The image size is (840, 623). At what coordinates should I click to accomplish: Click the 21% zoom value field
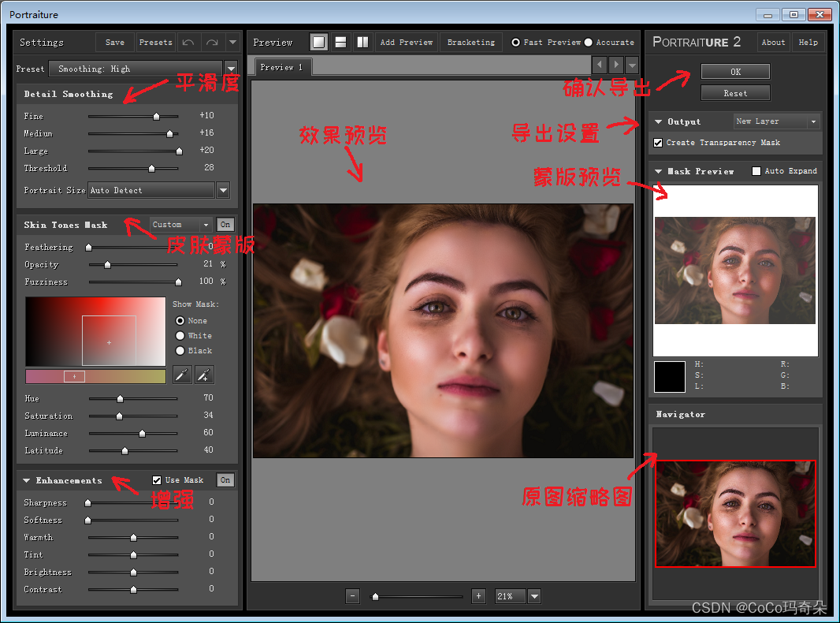pyautogui.click(x=510, y=595)
